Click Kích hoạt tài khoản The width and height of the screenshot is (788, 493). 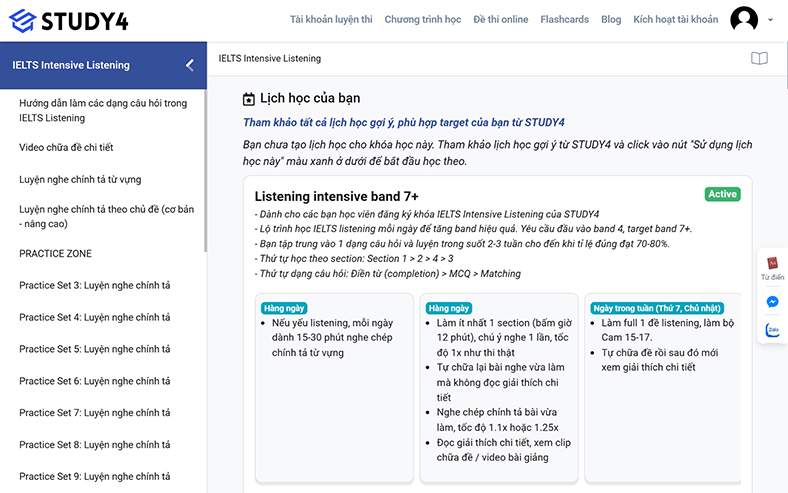[x=675, y=20]
